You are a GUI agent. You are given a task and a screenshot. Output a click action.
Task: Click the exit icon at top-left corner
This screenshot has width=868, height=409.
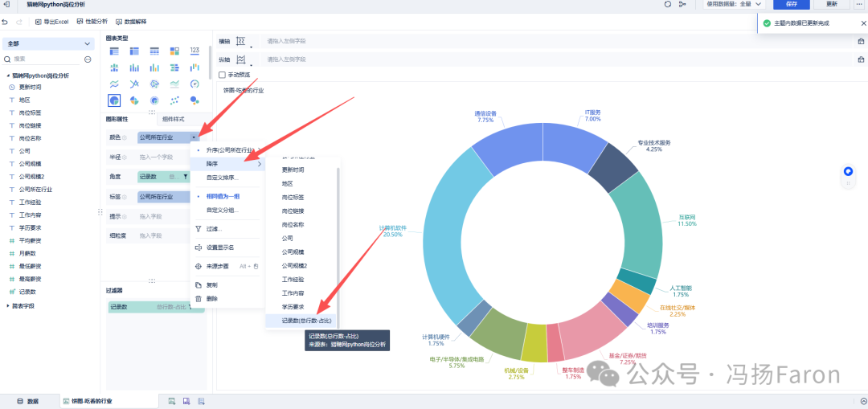[x=6, y=4]
